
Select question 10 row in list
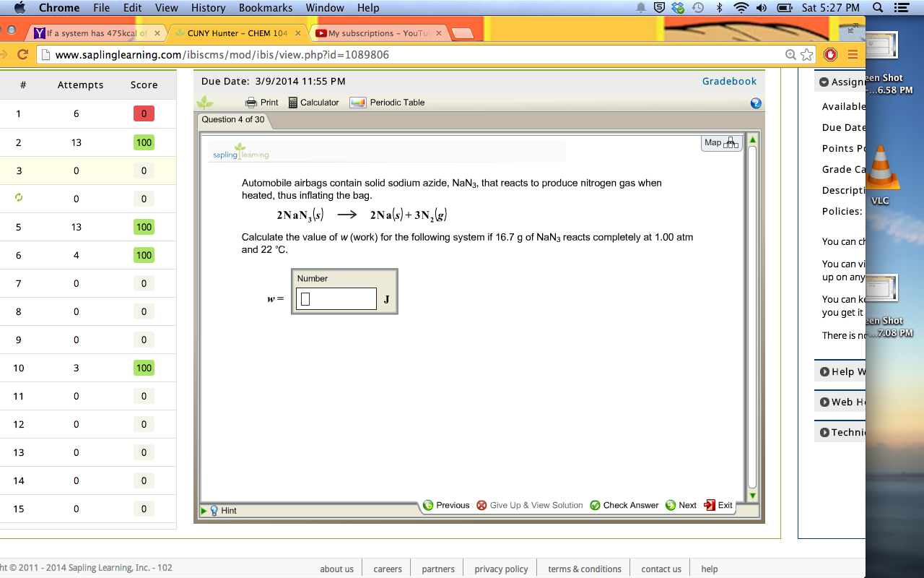pyautogui.click(x=88, y=368)
